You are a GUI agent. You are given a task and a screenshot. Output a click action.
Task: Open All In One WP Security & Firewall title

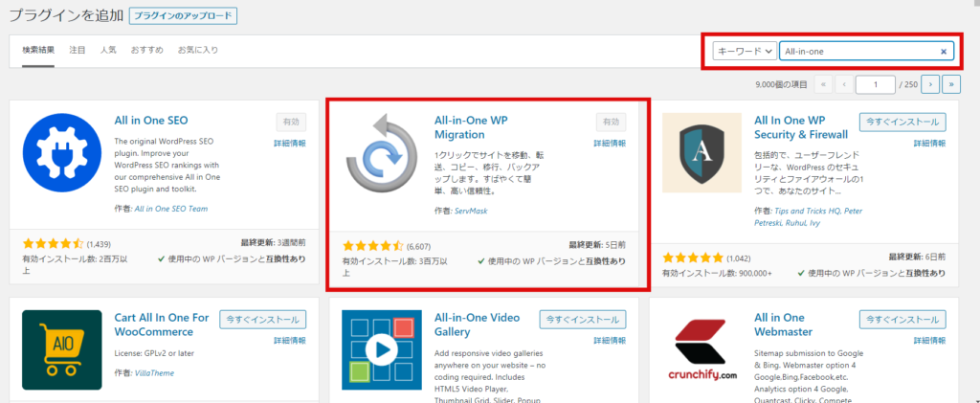pos(801,127)
